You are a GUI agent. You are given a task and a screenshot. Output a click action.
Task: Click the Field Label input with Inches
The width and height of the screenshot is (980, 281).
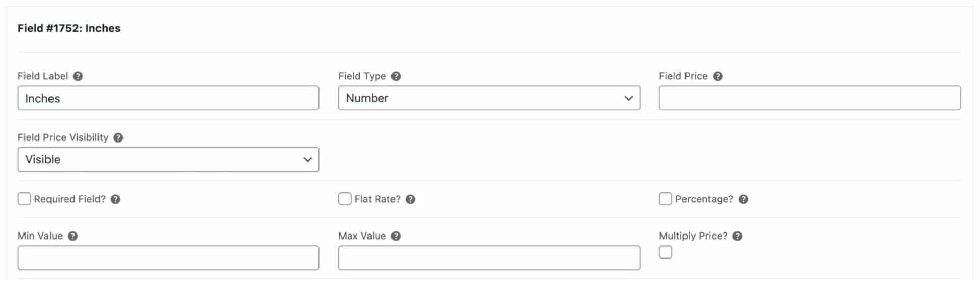coord(168,98)
